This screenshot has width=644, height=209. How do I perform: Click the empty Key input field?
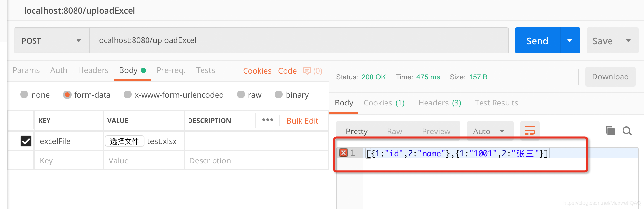coord(69,160)
